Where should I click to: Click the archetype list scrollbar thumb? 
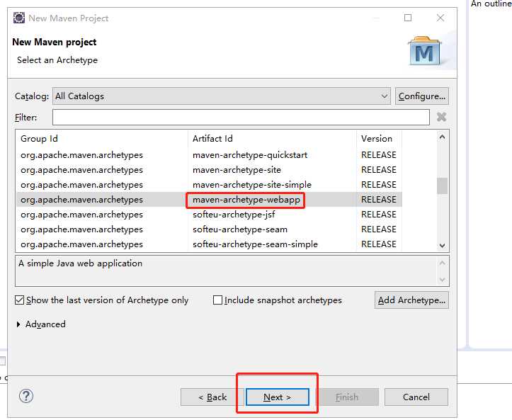[442, 186]
